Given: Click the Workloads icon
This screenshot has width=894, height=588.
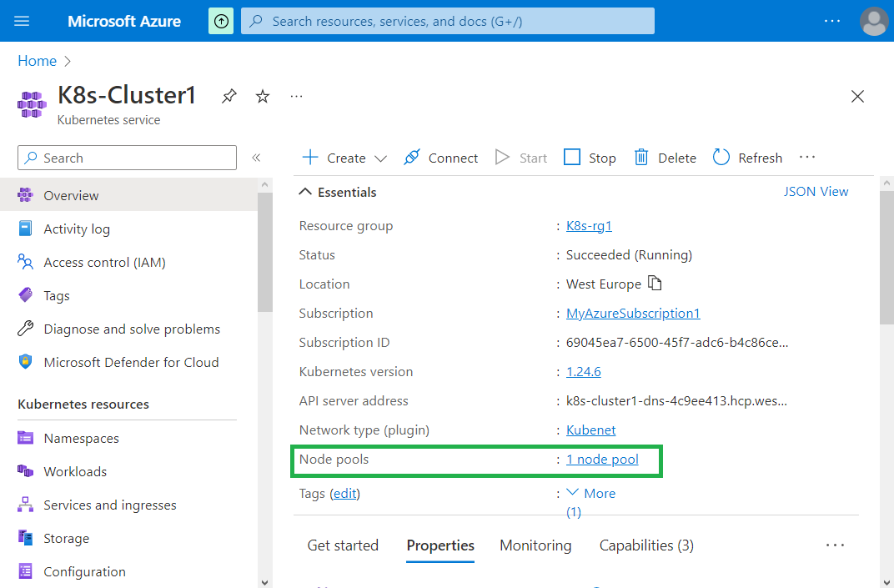Looking at the screenshot, I should (x=25, y=471).
